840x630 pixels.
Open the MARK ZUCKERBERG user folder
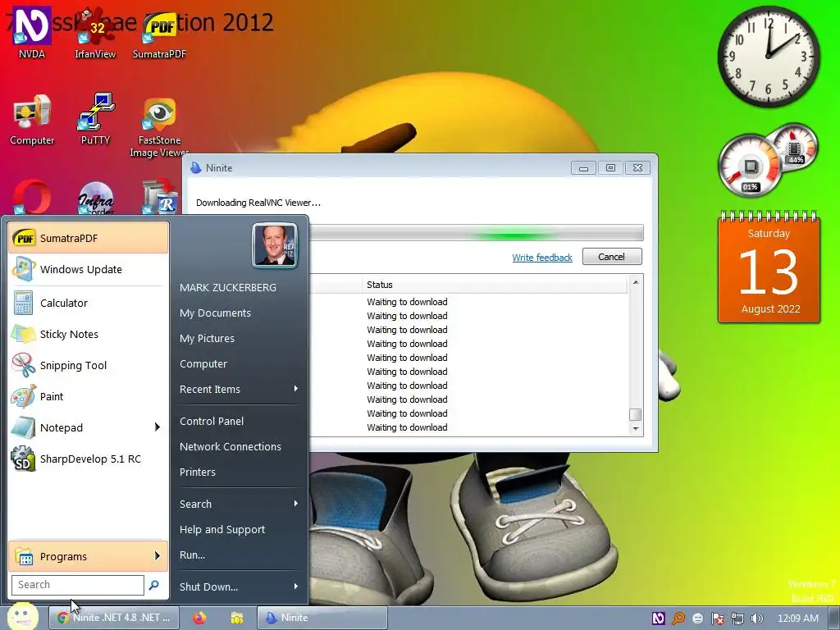click(x=228, y=288)
